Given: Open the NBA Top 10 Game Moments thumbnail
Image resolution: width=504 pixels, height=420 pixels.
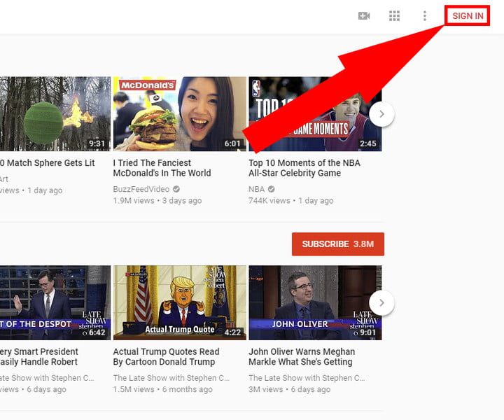Looking at the screenshot, I should point(315,114).
